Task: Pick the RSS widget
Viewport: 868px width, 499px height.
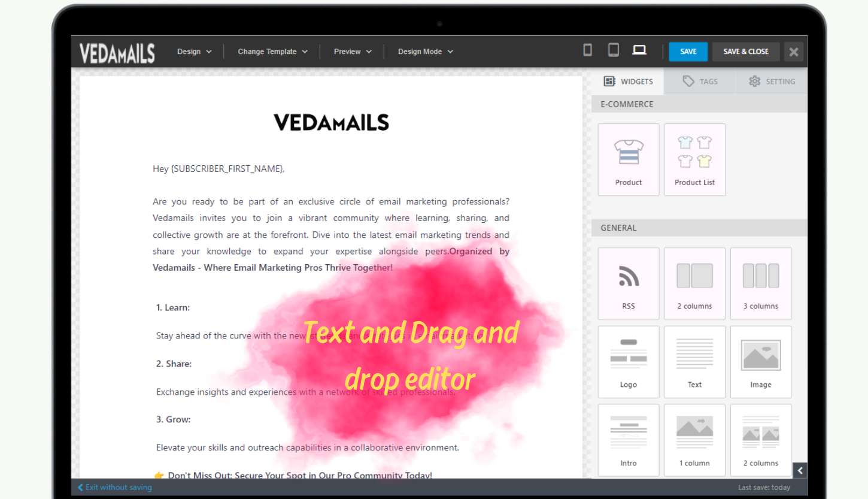Action: pos(629,283)
